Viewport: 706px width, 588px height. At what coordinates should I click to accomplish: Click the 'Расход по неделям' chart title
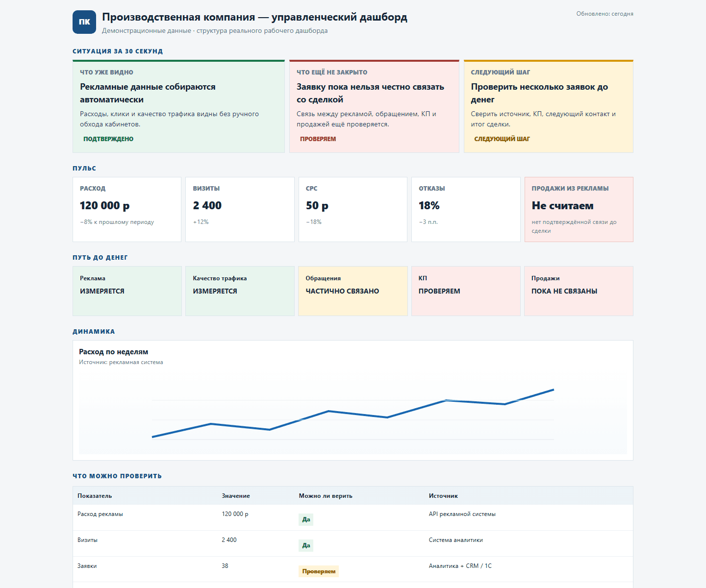[113, 352]
